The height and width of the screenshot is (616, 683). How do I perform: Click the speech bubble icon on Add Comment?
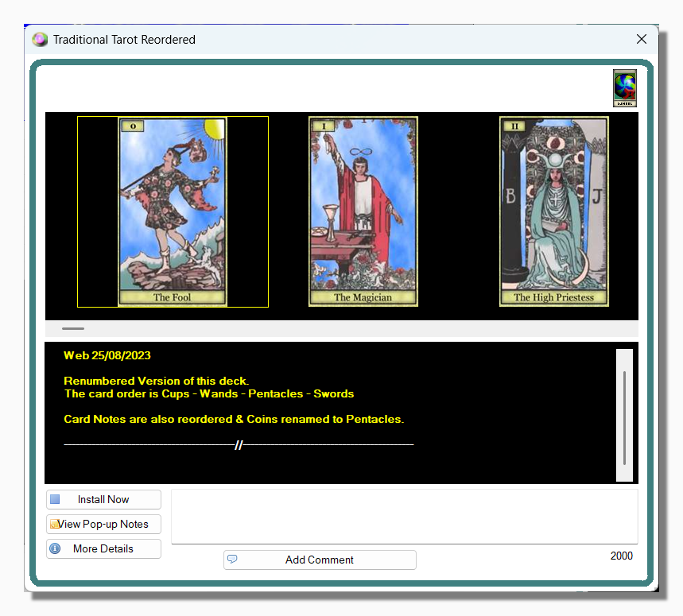(x=233, y=559)
